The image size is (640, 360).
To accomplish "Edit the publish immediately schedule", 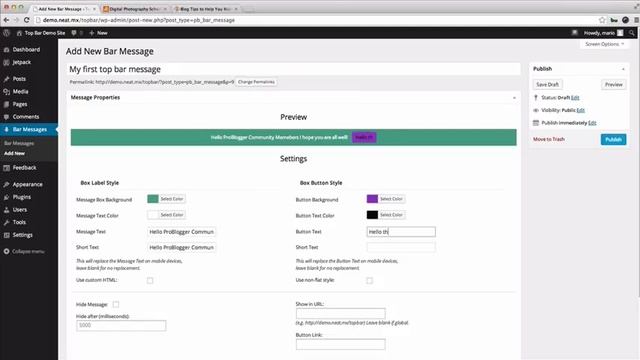I will click(x=592, y=123).
